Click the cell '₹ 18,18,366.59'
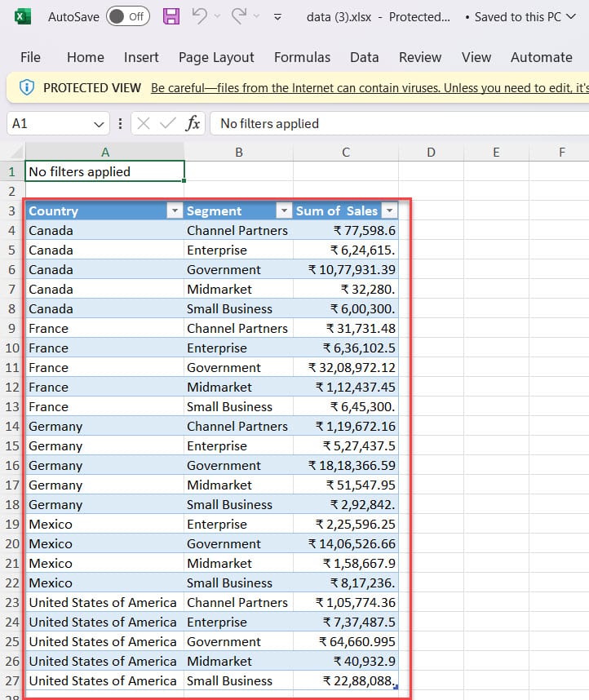This screenshot has height=700, width=589. [346, 466]
